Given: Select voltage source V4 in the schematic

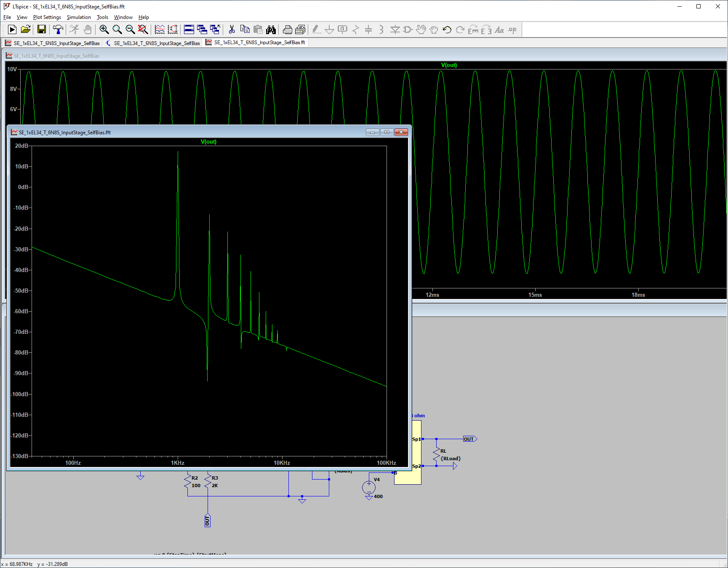Looking at the screenshot, I should [x=369, y=487].
